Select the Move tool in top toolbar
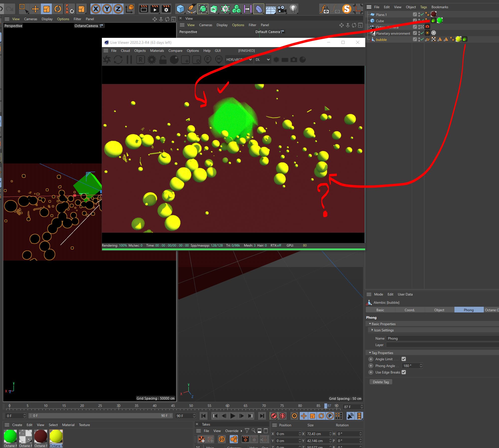The height and width of the screenshot is (448, 499). [35, 9]
